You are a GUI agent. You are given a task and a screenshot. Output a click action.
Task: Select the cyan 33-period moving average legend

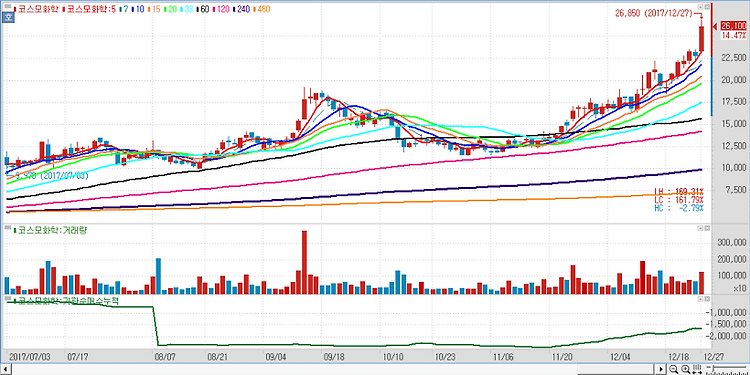[187, 9]
